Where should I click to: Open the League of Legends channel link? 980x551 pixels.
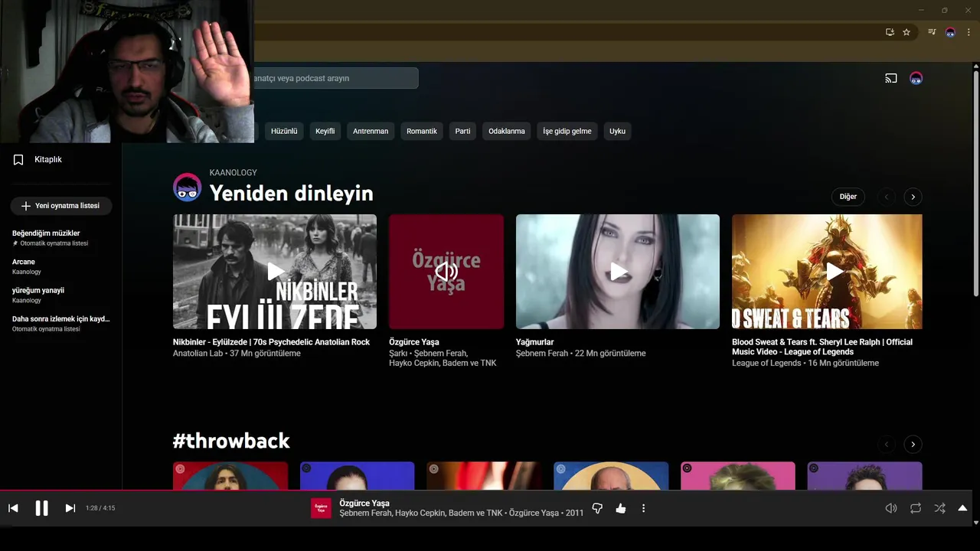766,363
